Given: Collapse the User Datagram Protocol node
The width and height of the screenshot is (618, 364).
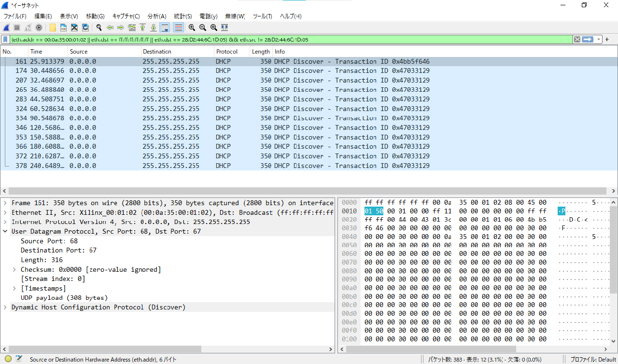Looking at the screenshot, I should [5, 232].
